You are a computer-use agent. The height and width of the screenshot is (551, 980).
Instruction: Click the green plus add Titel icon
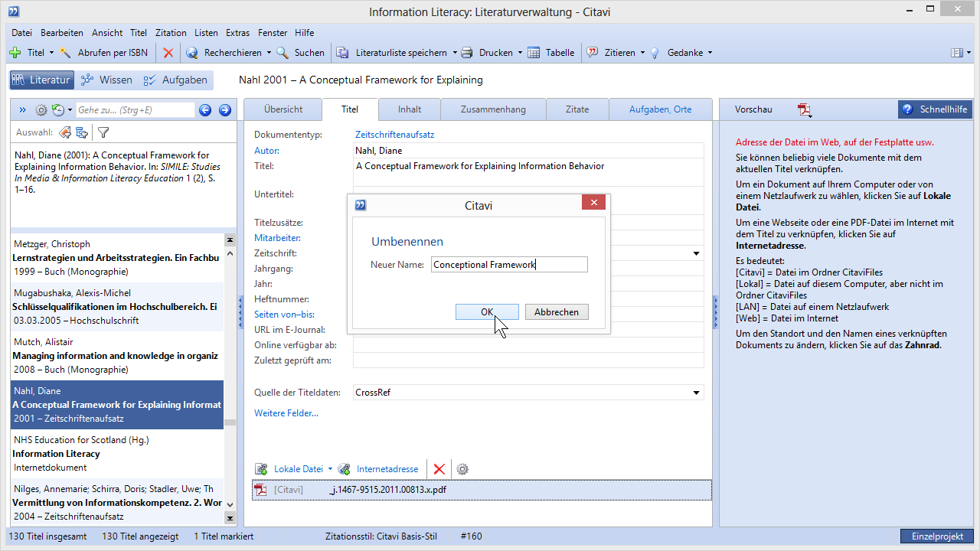15,53
